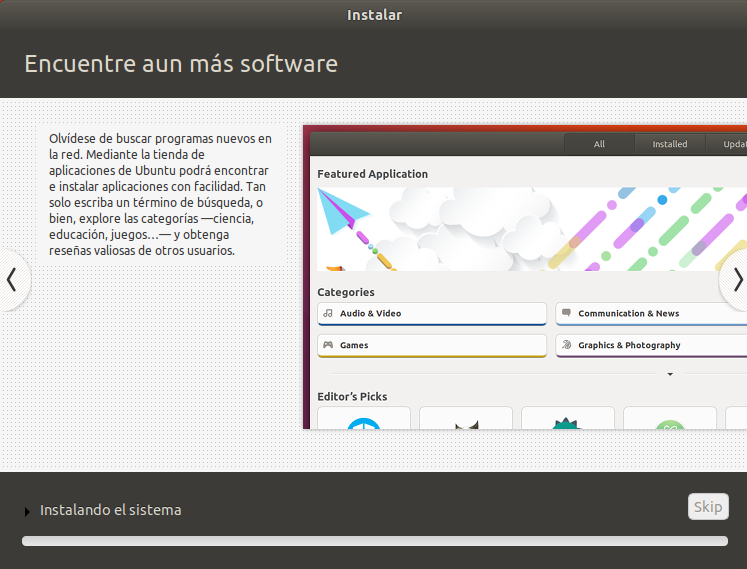Image resolution: width=747 pixels, height=569 pixels.
Task: Click the game controller icon
Action: [x=328, y=345]
